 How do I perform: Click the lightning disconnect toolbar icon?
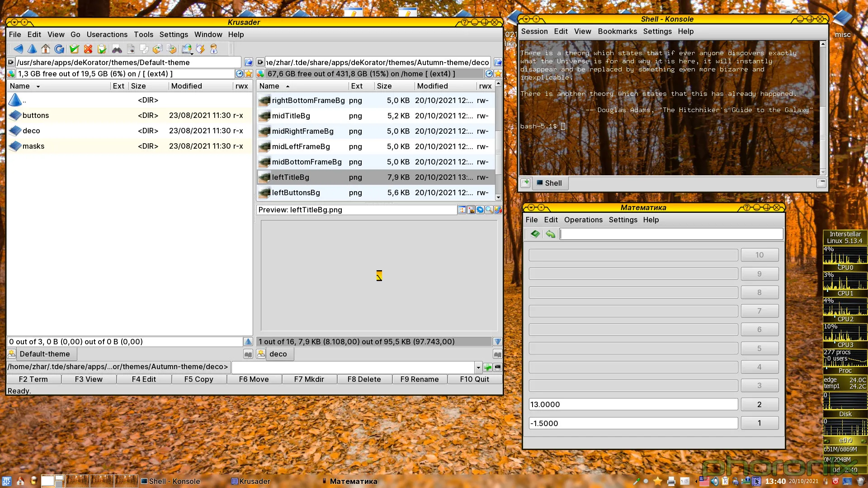click(x=200, y=49)
